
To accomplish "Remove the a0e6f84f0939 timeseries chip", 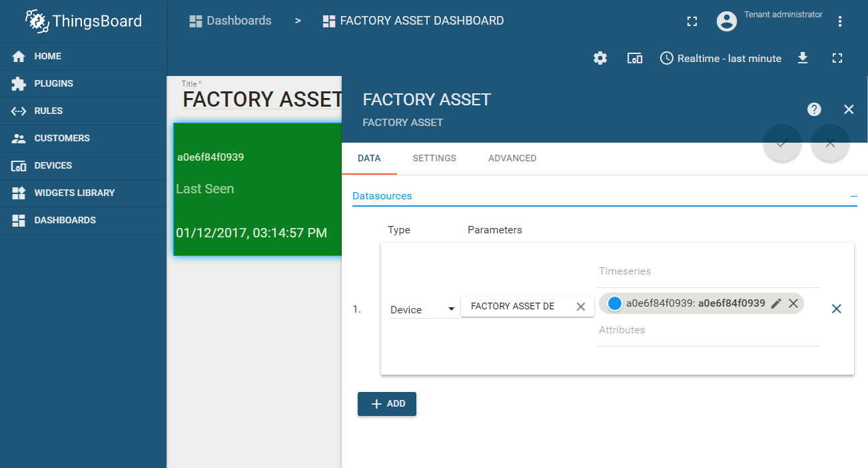I will coord(793,303).
